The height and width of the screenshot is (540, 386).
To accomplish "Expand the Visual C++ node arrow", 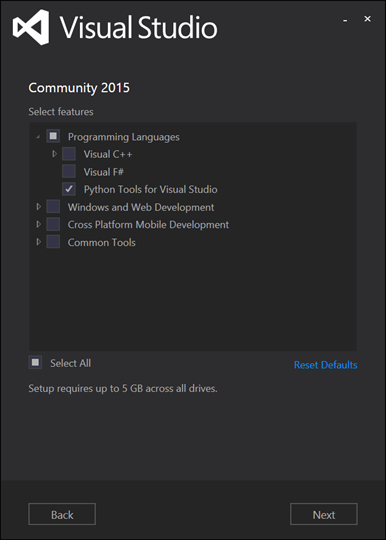I will pos(54,154).
